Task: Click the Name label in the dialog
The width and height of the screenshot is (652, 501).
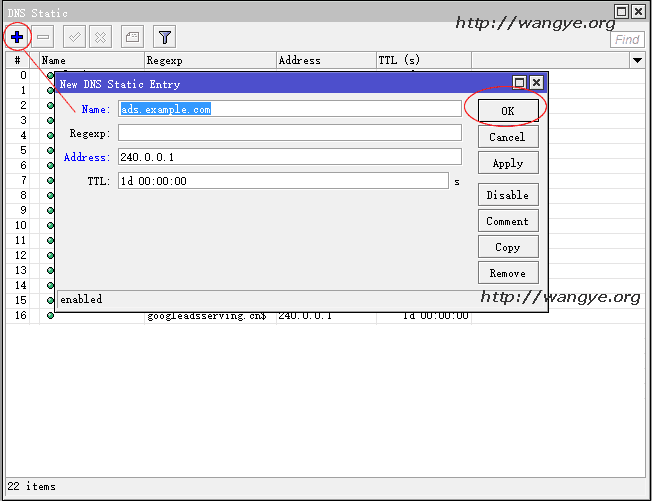Action: point(96,109)
